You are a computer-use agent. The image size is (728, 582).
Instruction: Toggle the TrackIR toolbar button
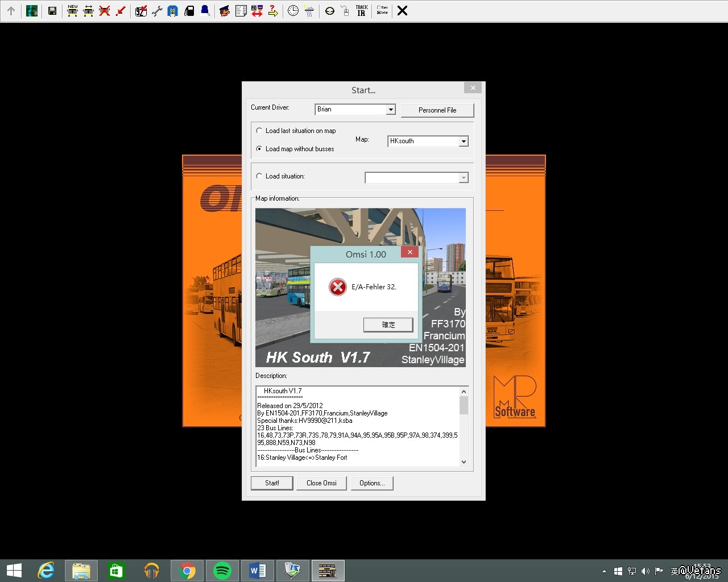click(361, 11)
